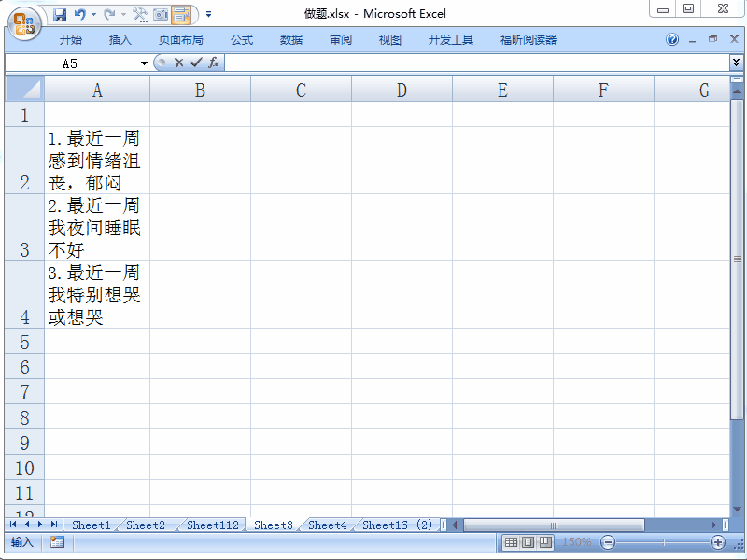Open the round Office button menu
The width and height of the screenshot is (747, 560).
(x=24, y=22)
